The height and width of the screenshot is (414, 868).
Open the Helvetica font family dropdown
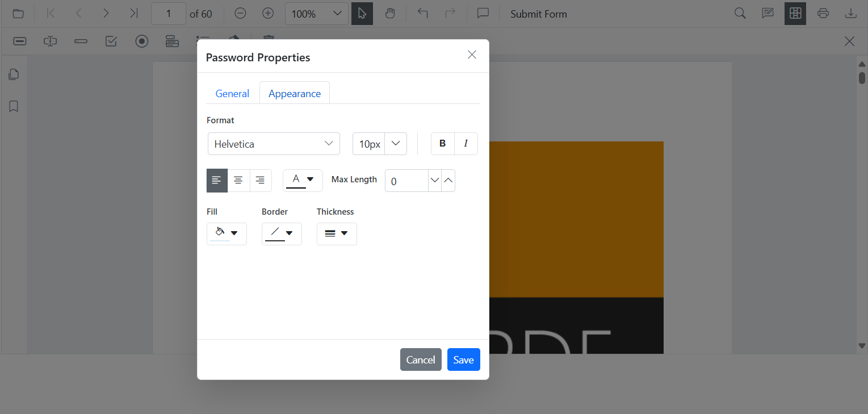click(274, 144)
